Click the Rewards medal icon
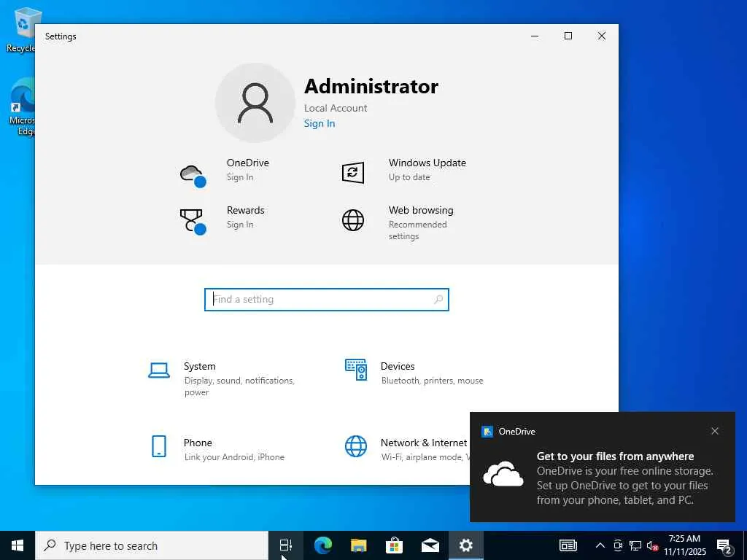This screenshot has height=560, width=747. [193, 222]
